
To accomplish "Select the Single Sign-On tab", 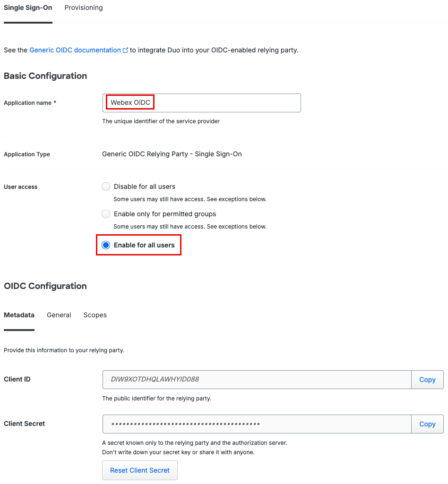I will pos(28,8).
